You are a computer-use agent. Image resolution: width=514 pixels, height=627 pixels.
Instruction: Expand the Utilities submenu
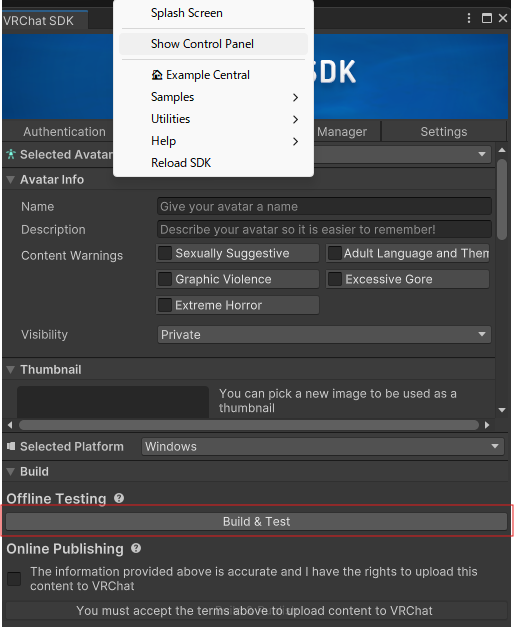tap(213, 119)
